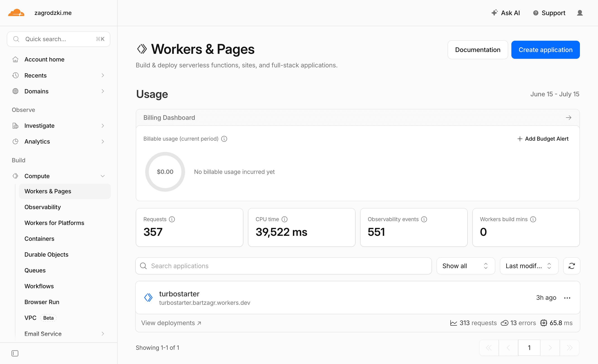The image size is (598, 364).
Task: Open the user profile icon
Action: point(579,13)
